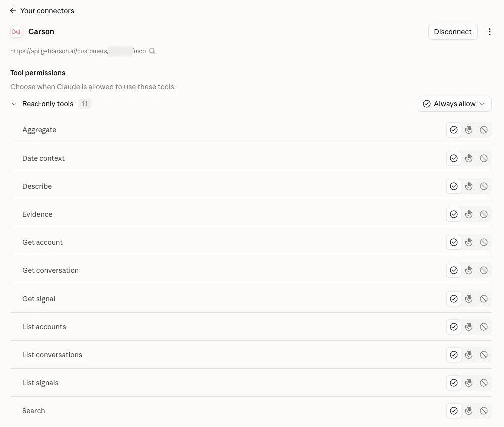Screen dimensions: 504x427
Task: Collapse the Read-only tools section
Action: (14, 104)
